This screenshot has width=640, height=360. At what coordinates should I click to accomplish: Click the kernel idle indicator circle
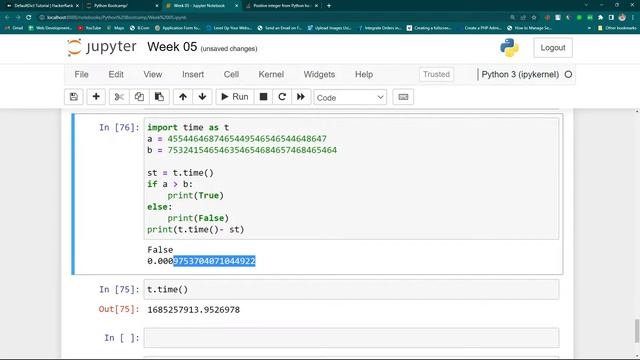coord(568,74)
